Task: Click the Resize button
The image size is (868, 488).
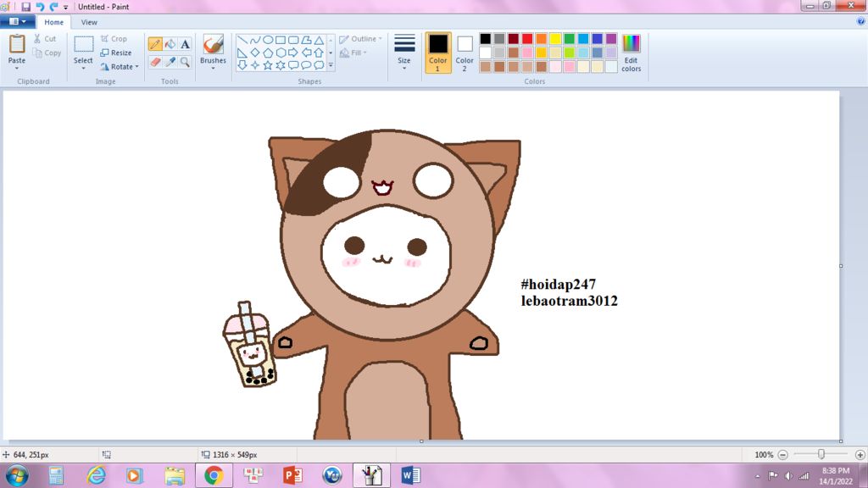Action: pos(116,53)
